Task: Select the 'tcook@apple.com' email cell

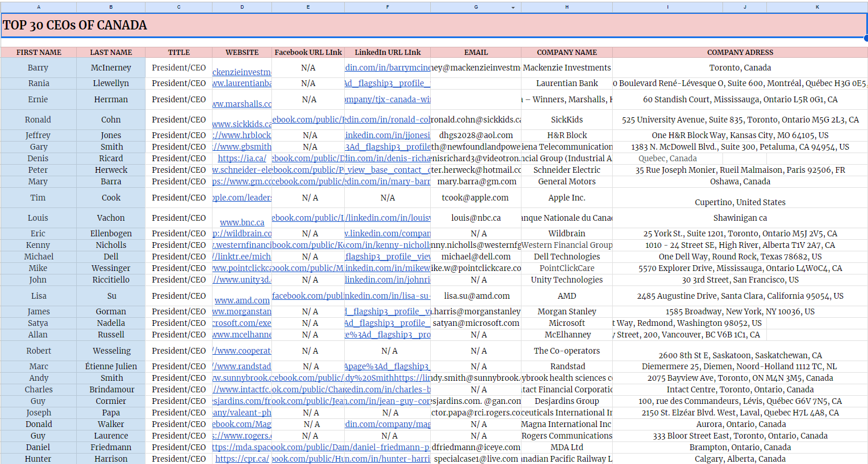Action: tap(476, 198)
